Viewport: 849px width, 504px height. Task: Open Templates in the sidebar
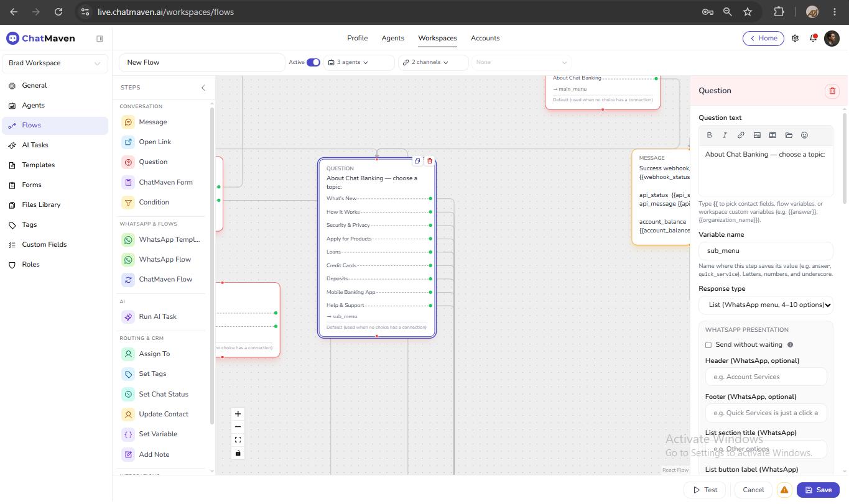click(x=55, y=165)
